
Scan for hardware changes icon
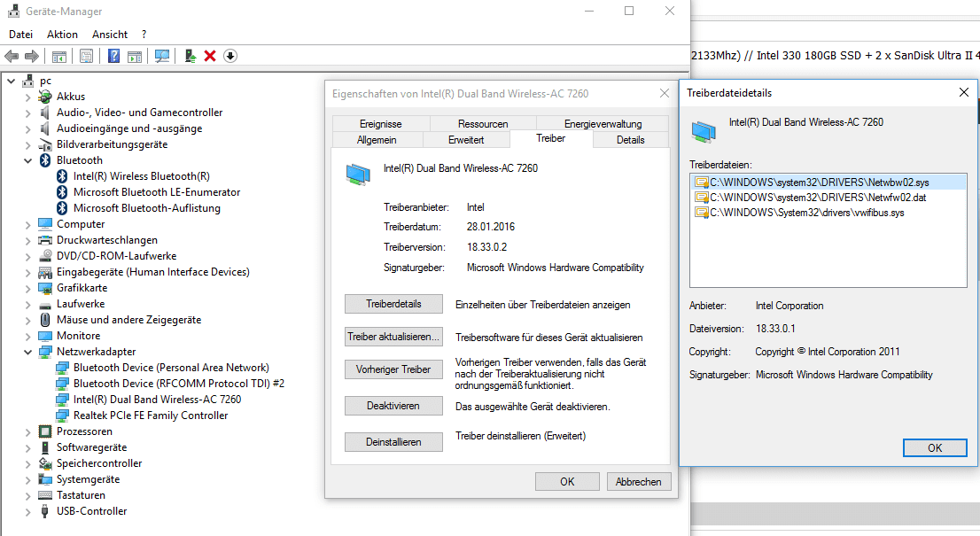(162, 56)
